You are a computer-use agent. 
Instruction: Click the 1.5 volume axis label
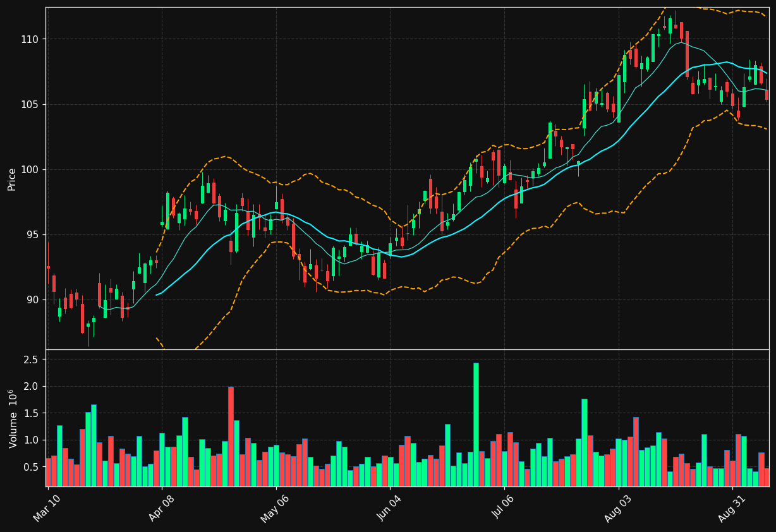(32, 413)
